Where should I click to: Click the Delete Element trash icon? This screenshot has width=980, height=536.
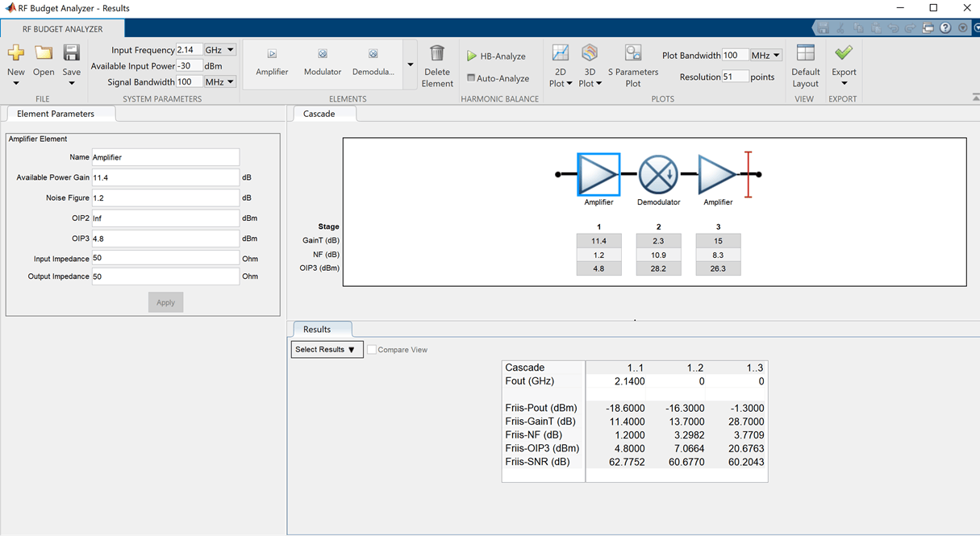click(437, 53)
